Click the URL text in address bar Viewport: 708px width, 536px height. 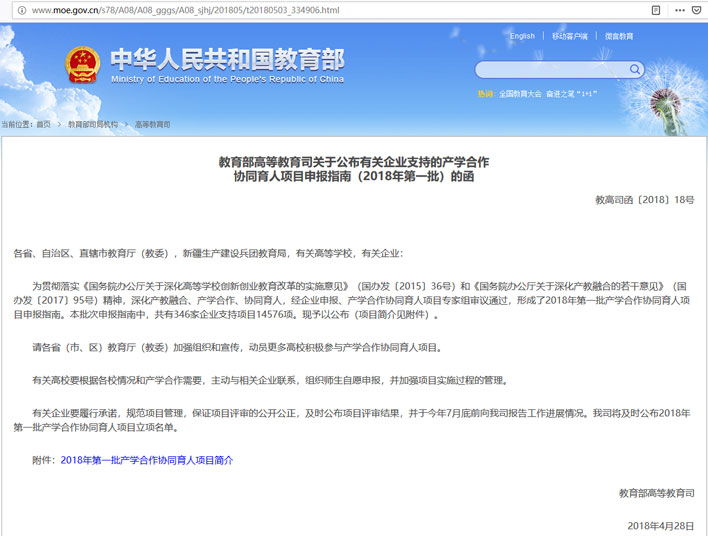(x=185, y=10)
